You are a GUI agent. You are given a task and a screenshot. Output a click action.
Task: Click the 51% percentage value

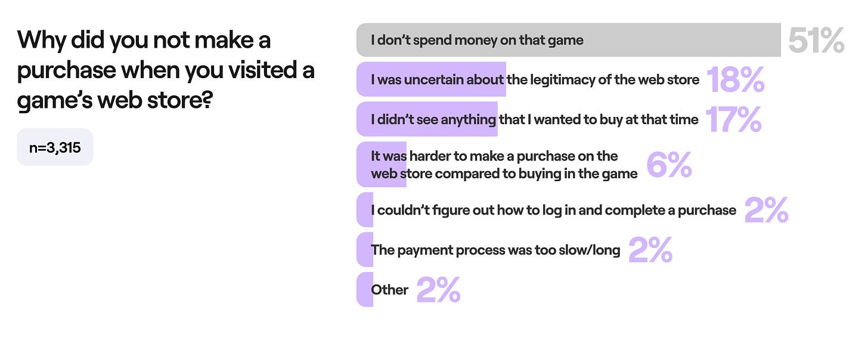coord(816,41)
